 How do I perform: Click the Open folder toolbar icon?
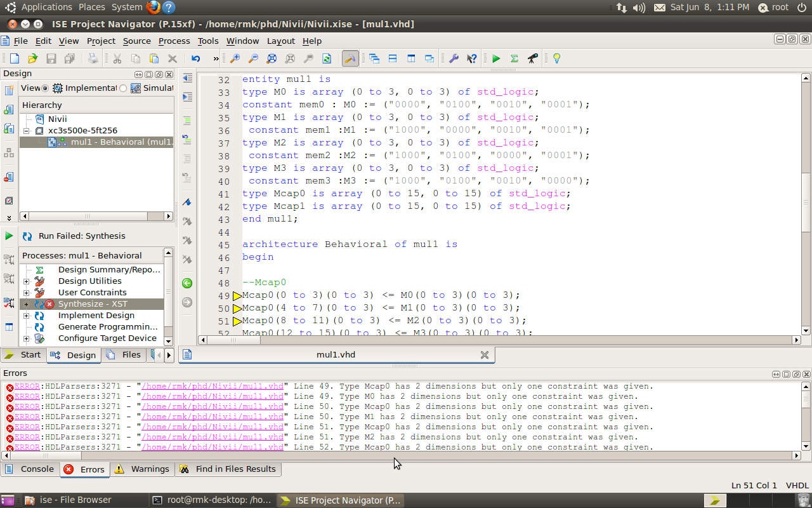click(32, 58)
